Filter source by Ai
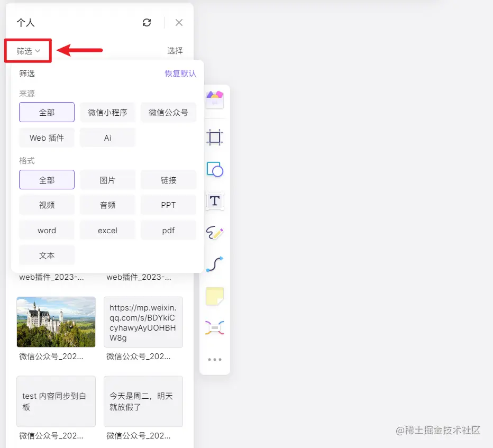 (x=107, y=138)
